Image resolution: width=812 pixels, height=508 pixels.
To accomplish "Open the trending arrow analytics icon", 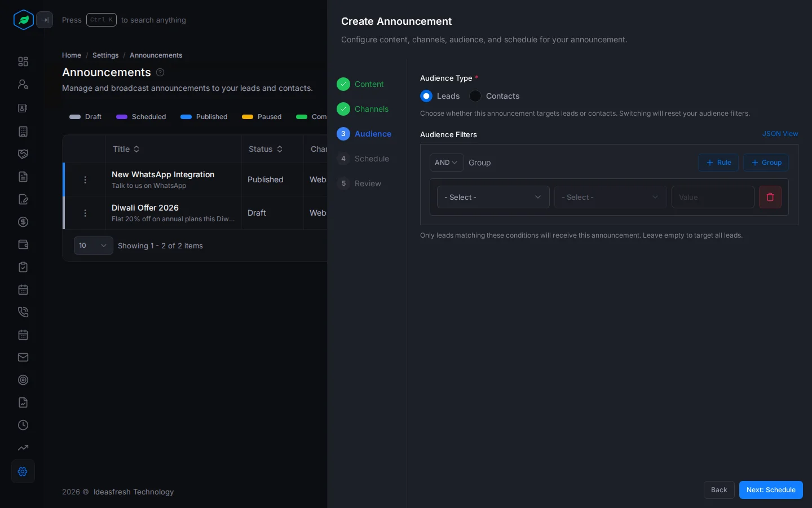I will point(23,448).
